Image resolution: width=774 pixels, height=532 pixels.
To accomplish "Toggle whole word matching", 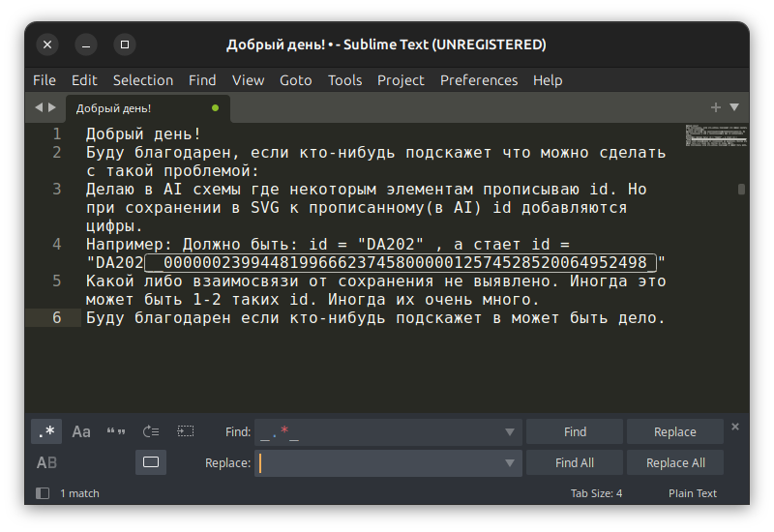I will (x=116, y=431).
